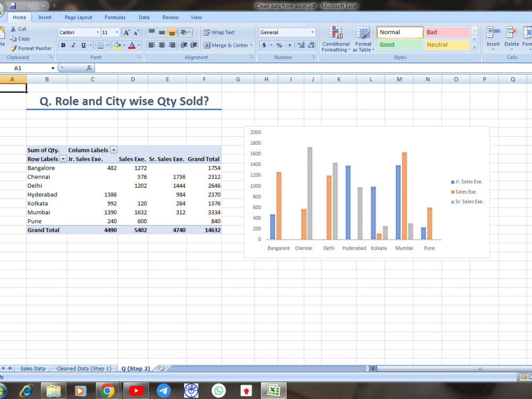Apply the Good cell style
This screenshot has width=532, height=399.
tap(400, 45)
